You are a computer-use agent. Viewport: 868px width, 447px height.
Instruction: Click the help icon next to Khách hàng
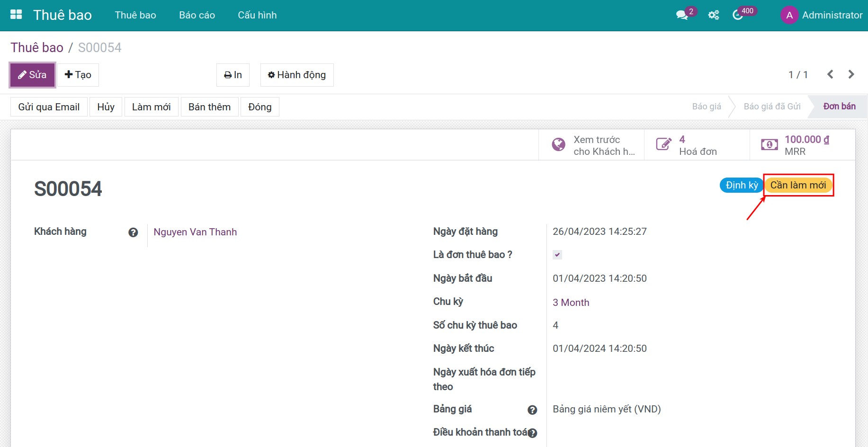click(133, 232)
